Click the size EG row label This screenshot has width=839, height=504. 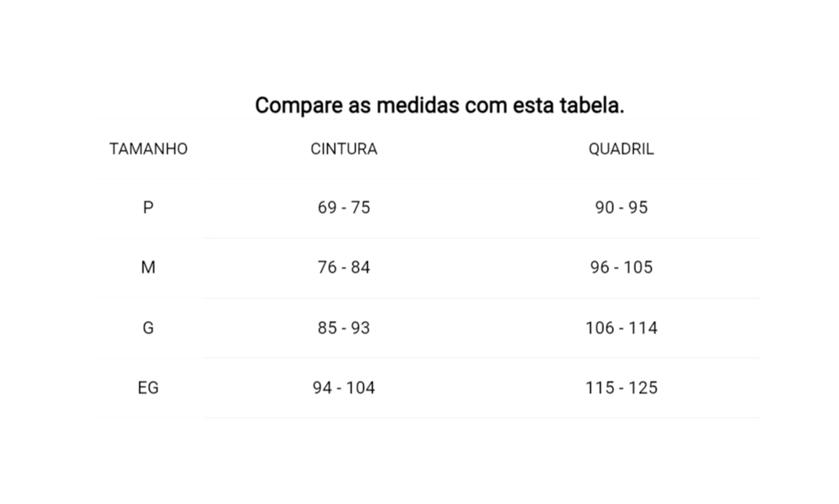pyautogui.click(x=148, y=388)
